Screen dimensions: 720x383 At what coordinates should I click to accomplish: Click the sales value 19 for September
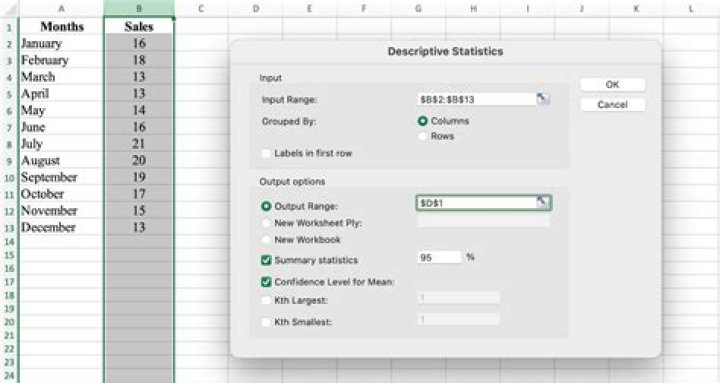point(139,177)
